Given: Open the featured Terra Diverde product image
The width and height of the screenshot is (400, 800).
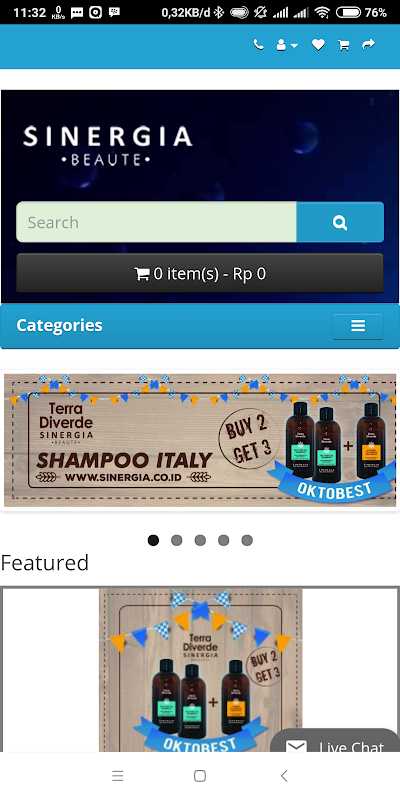Looking at the screenshot, I should point(201,669).
